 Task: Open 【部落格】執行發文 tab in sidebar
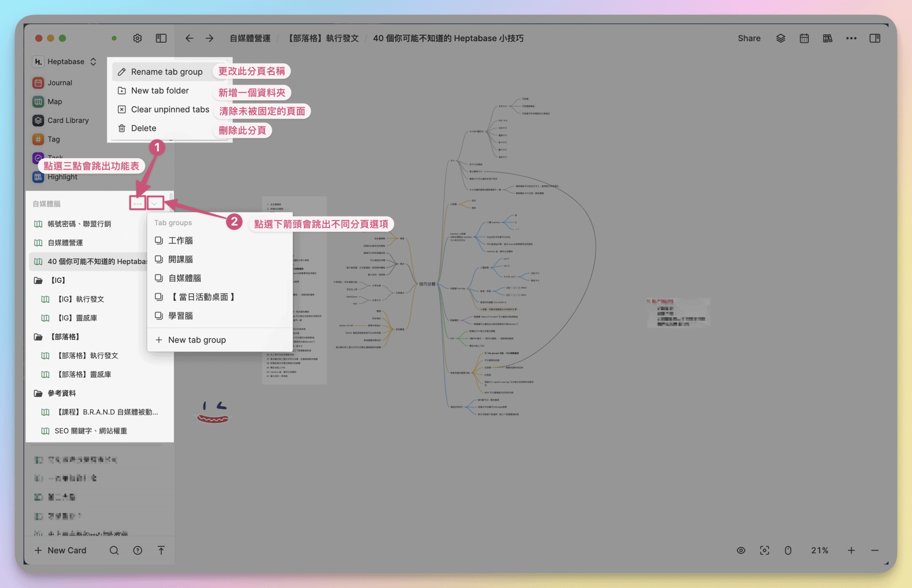pos(100,356)
